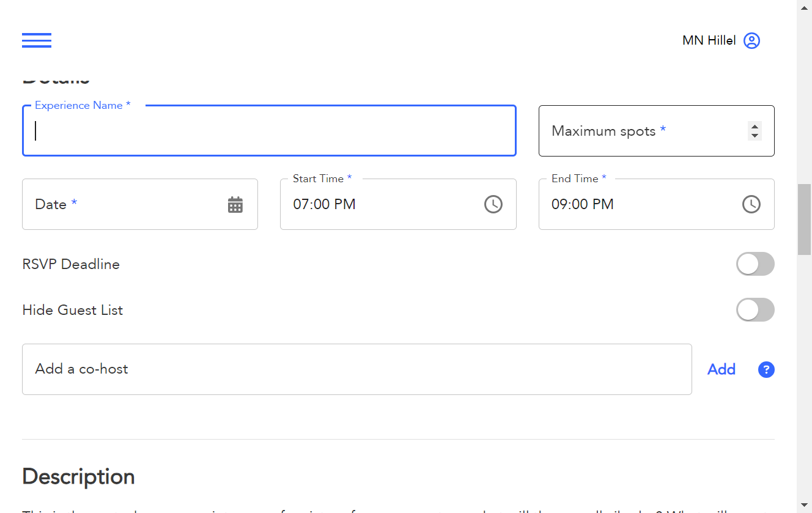Screen dimensions: 812x513
Task: Increase Maximum spots with up arrow
Action: tap(755, 127)
